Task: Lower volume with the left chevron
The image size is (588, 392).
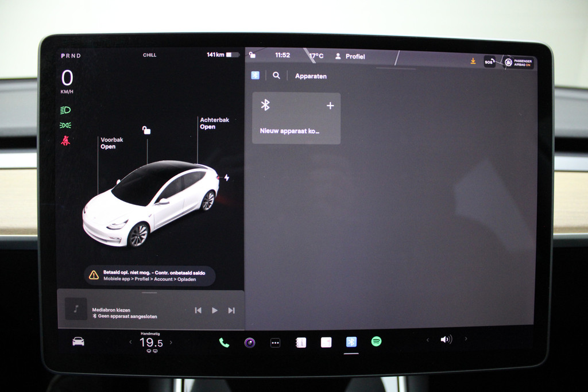Action: pyautogui.click(x=427, y=340)
